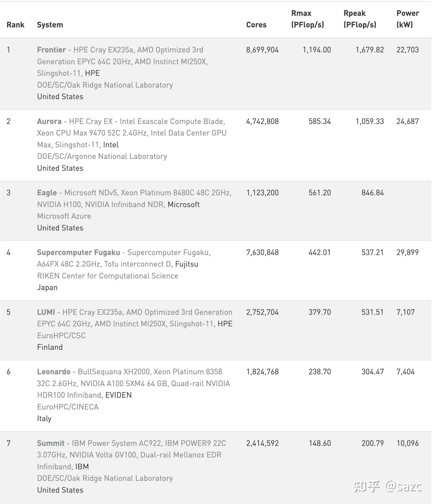
Task: Click the RIKEN Center for Computational Science link
Action: [x=107, y=276]
